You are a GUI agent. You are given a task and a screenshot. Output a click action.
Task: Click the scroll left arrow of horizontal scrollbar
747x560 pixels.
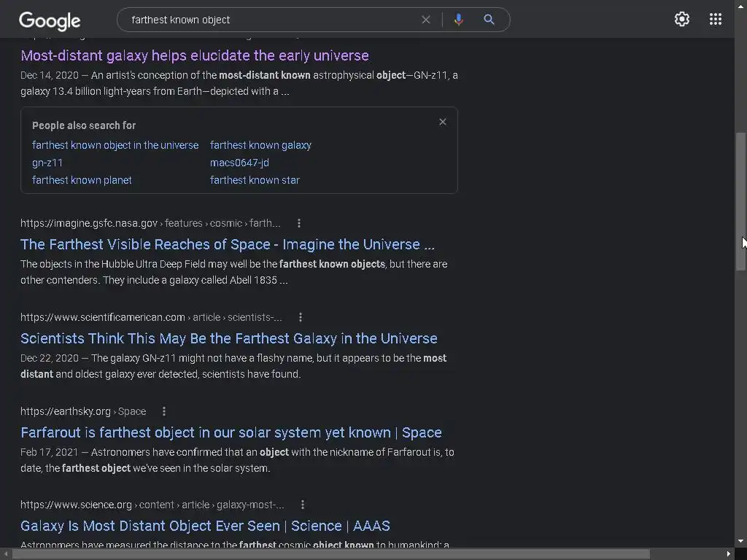point(6,554)
